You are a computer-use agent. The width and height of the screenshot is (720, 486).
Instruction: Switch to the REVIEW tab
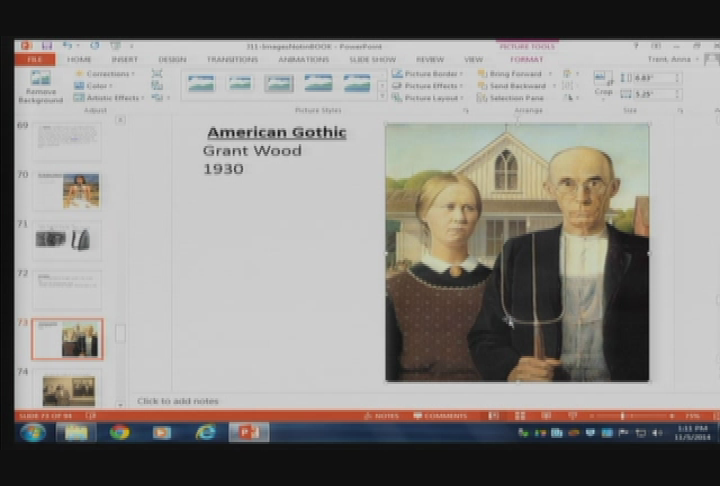tap(430, 59)
